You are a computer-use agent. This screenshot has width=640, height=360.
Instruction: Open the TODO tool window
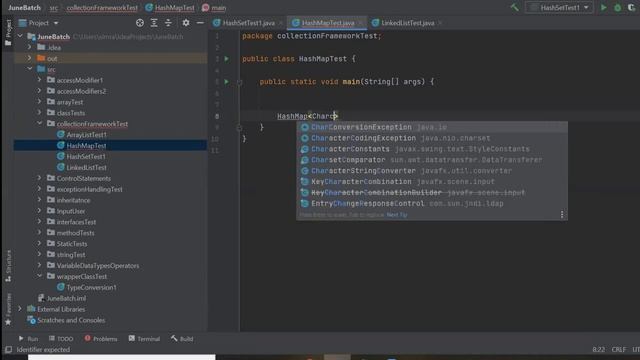pos(61,339)
